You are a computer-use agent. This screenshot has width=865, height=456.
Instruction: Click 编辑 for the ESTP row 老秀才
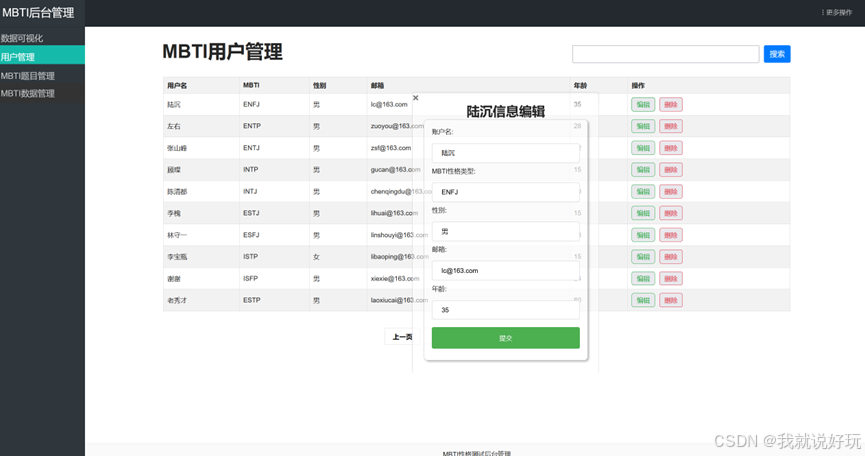643,300
